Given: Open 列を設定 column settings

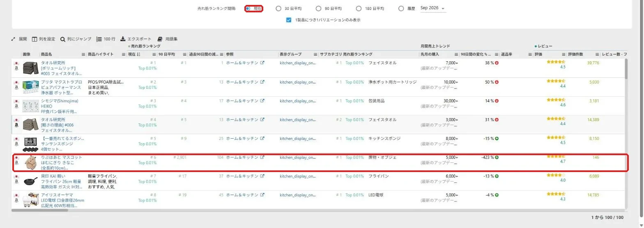Looking at the screenshot, I should [x=44, y=39].
